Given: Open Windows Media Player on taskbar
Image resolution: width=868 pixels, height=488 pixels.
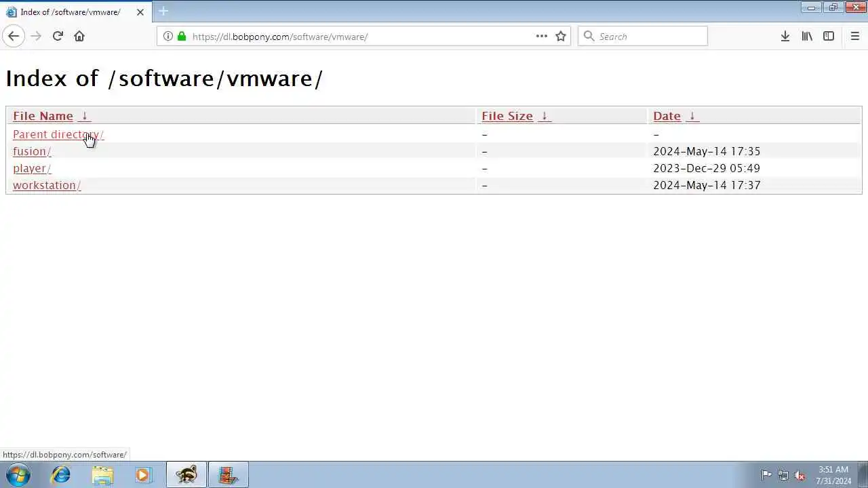Looking at the screenshot, I should click(x=143, y=475).
